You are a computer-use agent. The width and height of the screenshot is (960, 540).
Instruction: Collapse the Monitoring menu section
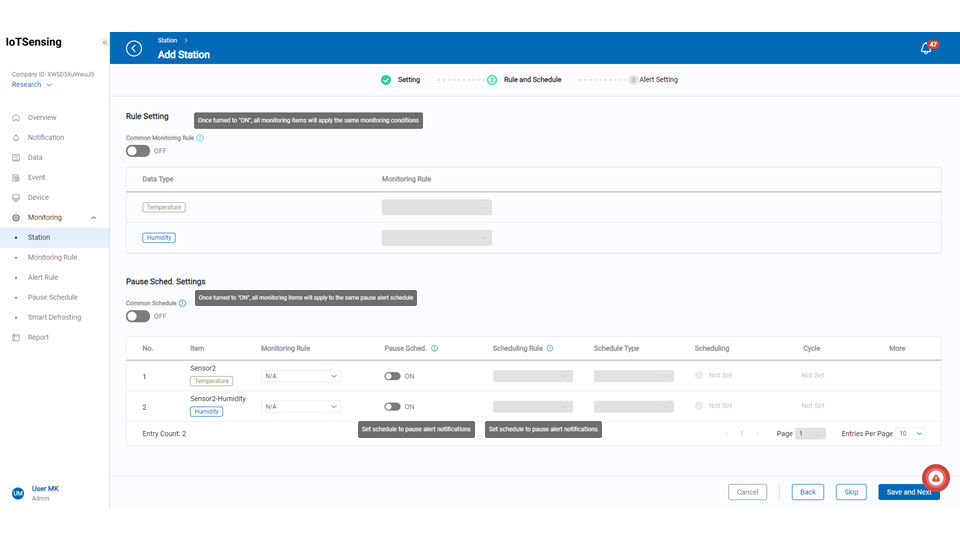pos(93,217)
